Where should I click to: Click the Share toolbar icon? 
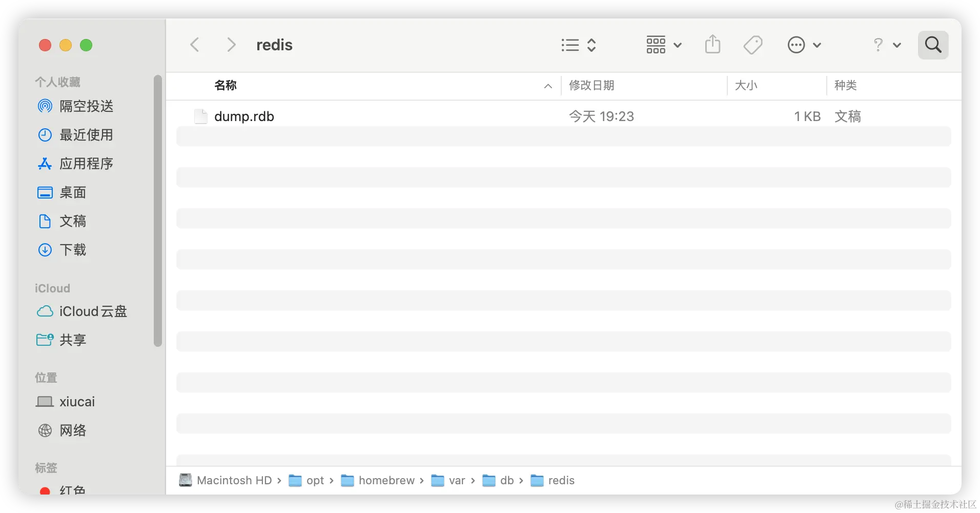(712, 45)
